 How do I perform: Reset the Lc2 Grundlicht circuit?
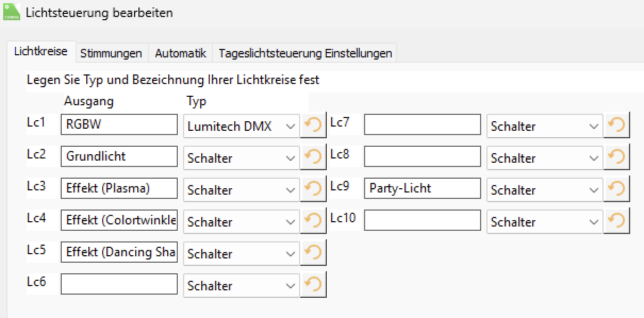[313, 157]
